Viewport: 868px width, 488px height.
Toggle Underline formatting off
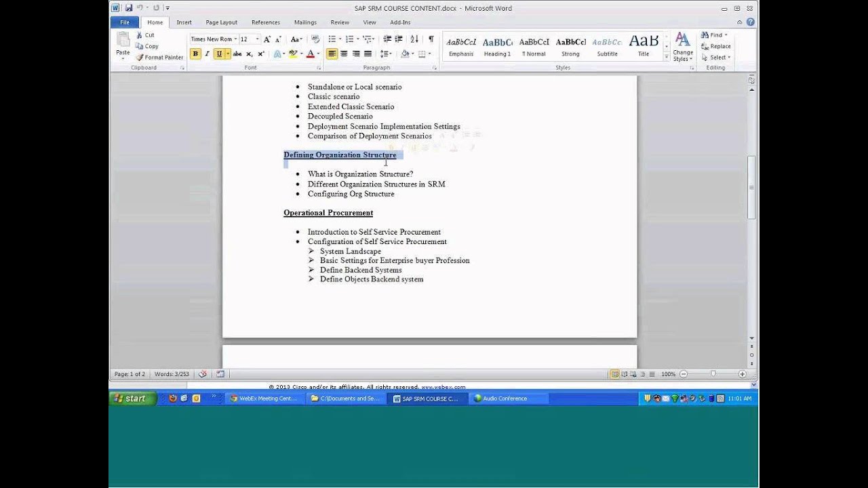(x=218, y=54)
